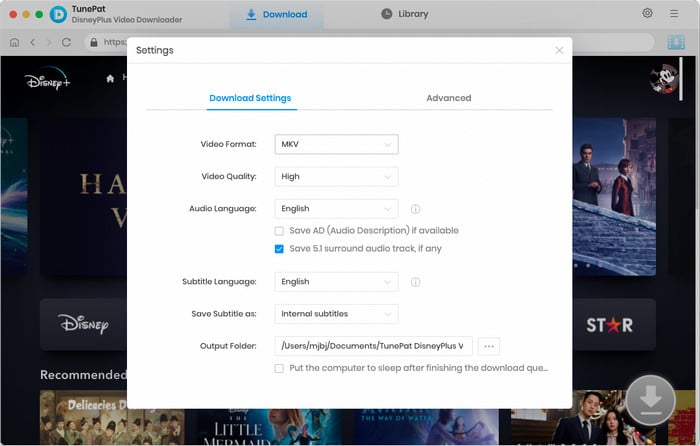
Task: Reload the page with refresh icon
Action: click(x=67, y=42)
